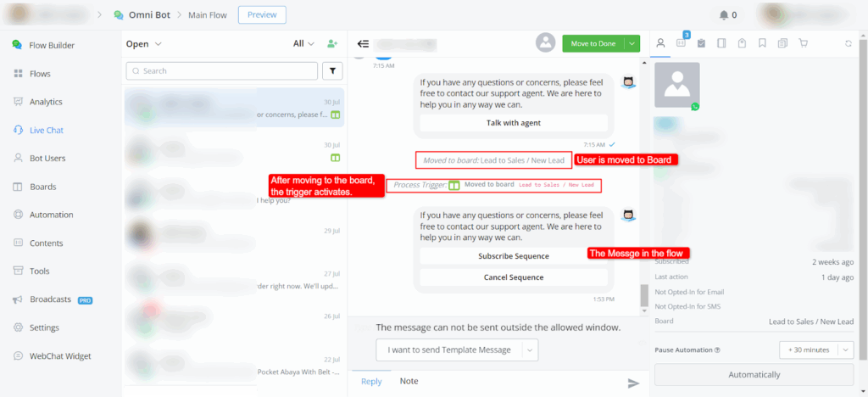Open the + 30 minutes pause dropdown
The width and height of the screenshot is (868, 397).
(846, 350)
